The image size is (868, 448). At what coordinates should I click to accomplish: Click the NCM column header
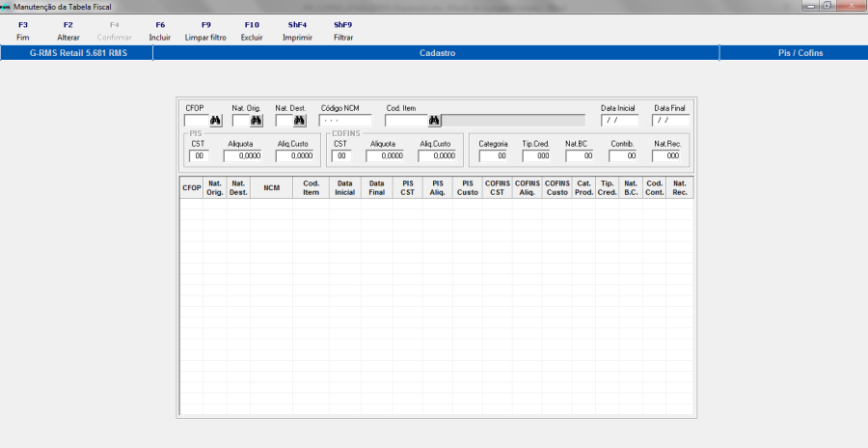point(271,188)
